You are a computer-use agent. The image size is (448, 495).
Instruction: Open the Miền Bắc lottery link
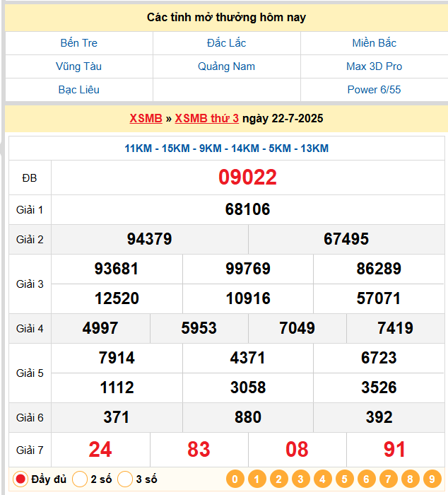click(x=375, y=43)
